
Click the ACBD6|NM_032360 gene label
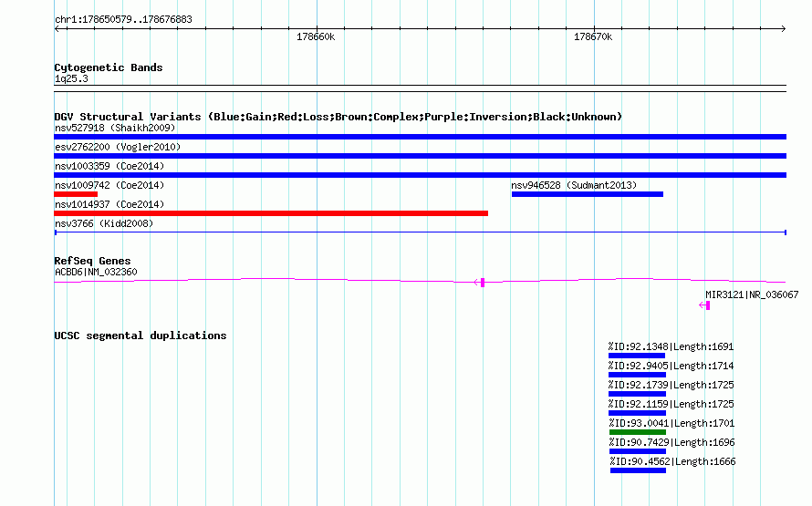(96, 272)
